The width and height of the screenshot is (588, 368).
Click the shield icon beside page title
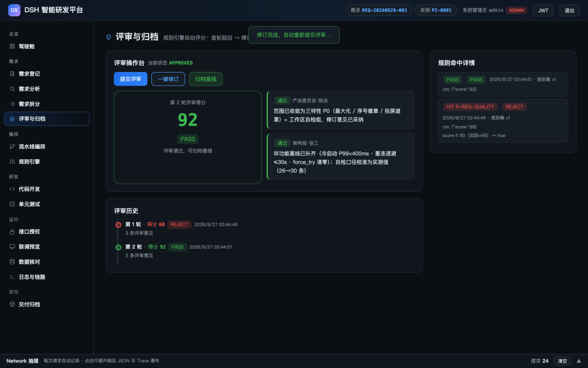click(x=109, y=37)
